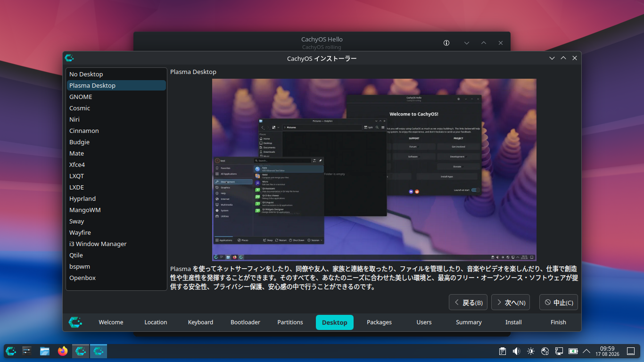644x362 pixels.
Task: Go to the Location step
Action: point(156,322)
